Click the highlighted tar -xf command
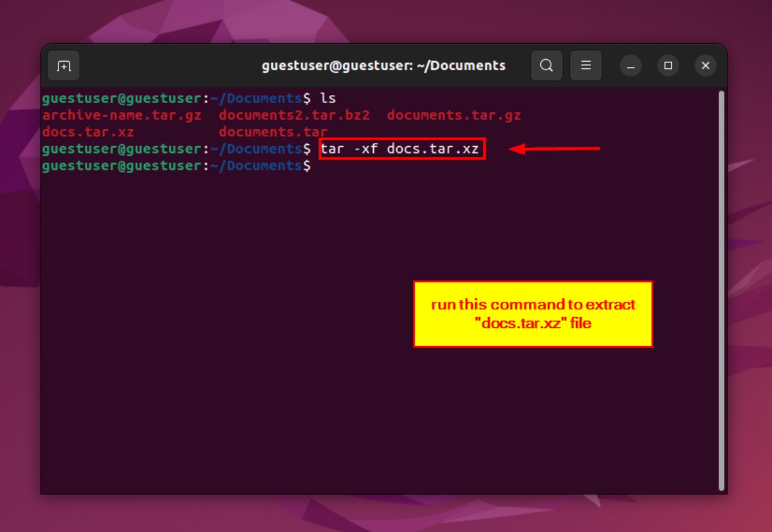The width and height of the screenshot is (772, 532). point(401,149)
